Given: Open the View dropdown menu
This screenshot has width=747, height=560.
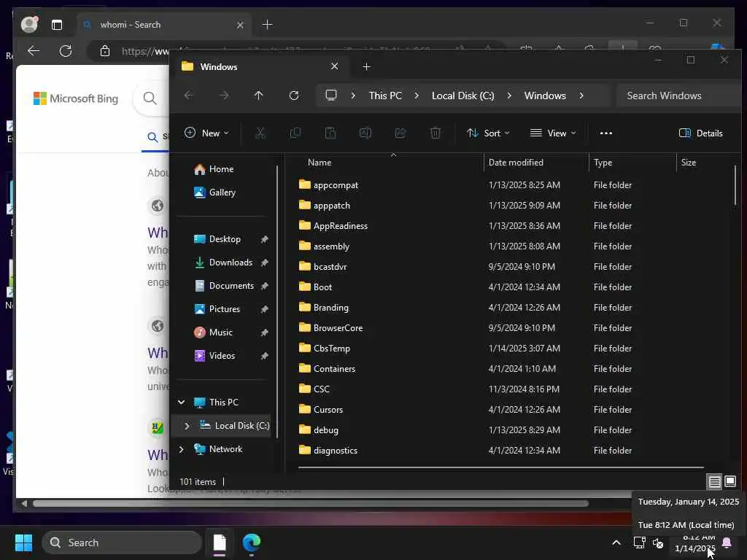Looking at the screenshot, I should coord(553,133).
